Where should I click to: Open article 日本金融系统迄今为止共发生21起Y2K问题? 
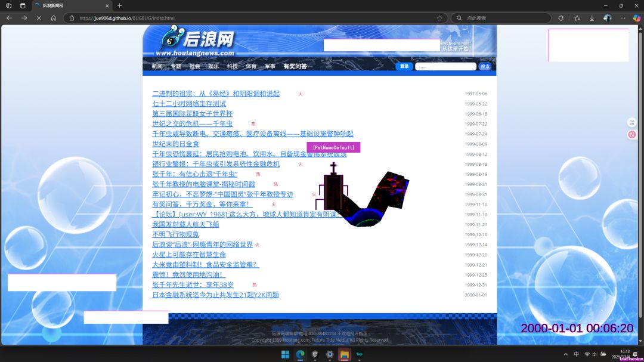click(215, 295)
